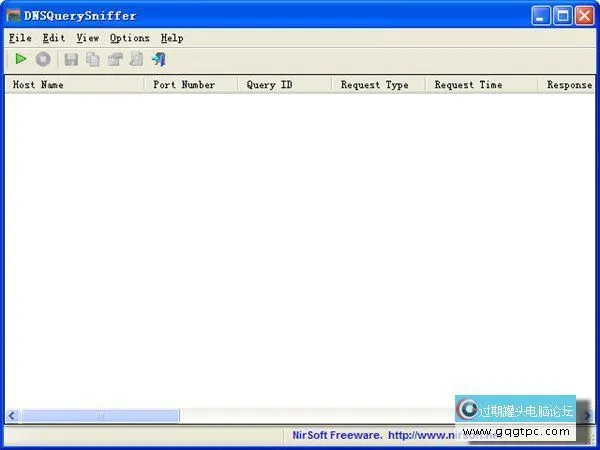The height and width of the screenshot is (450, 600).
Task: Click the Copy selected items toolbar icon
Action: (93, 59)
